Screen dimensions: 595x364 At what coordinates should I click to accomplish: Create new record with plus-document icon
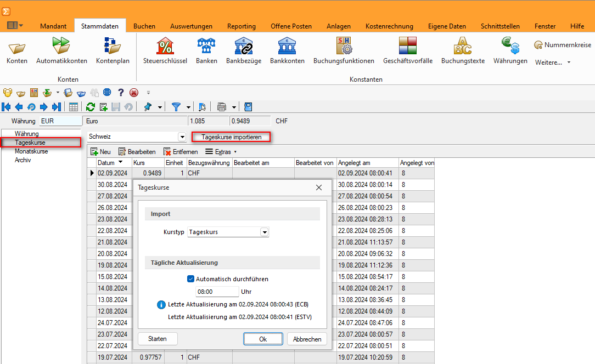tap(103, 107)
